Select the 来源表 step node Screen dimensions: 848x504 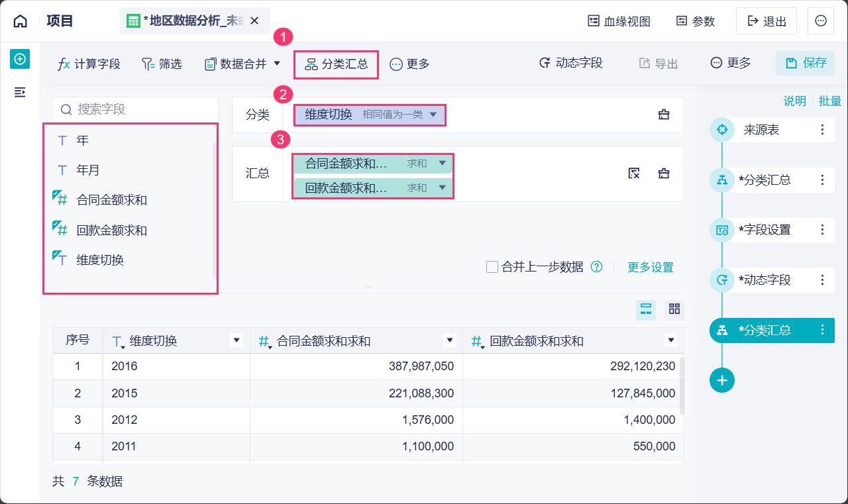pyautogui.click(x=761, y=130)
